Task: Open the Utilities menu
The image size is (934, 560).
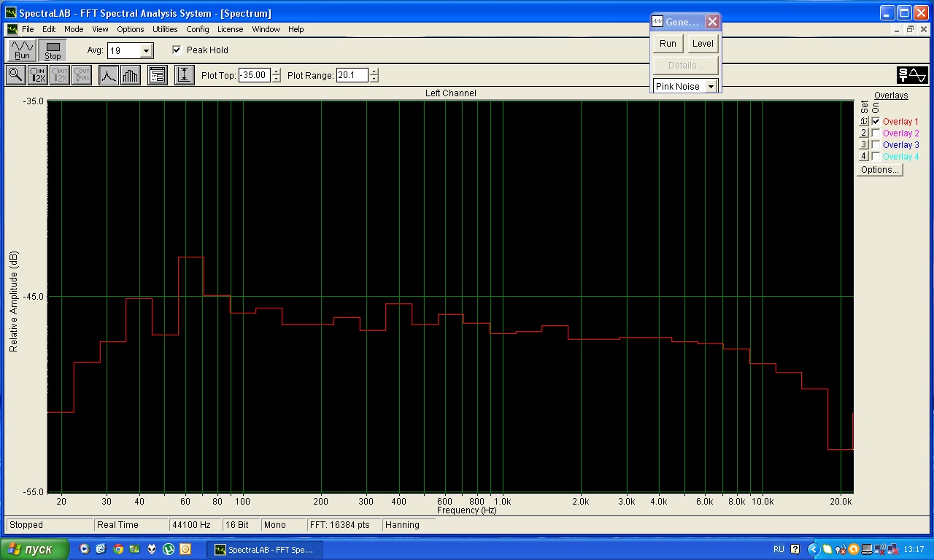Action: (x=165, y=29)
